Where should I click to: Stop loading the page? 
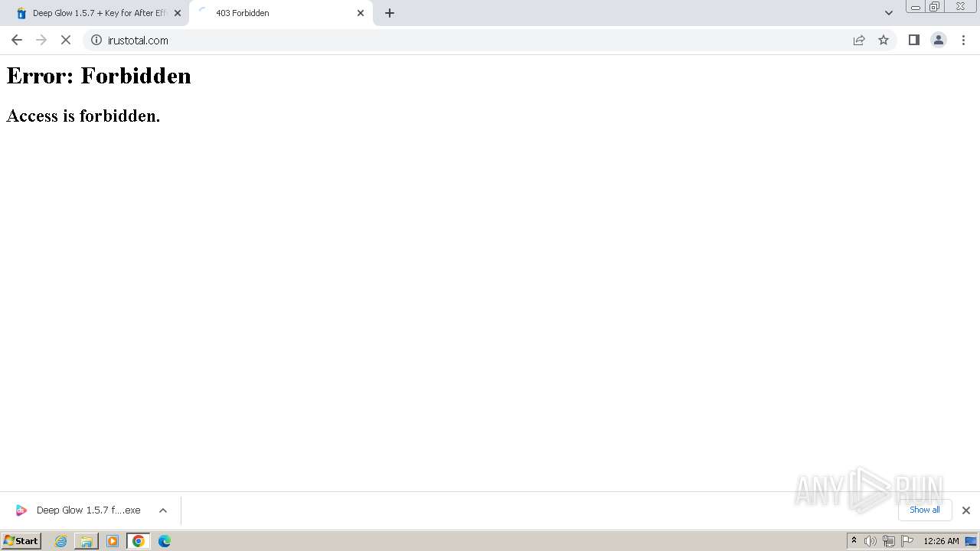point(66,40)
